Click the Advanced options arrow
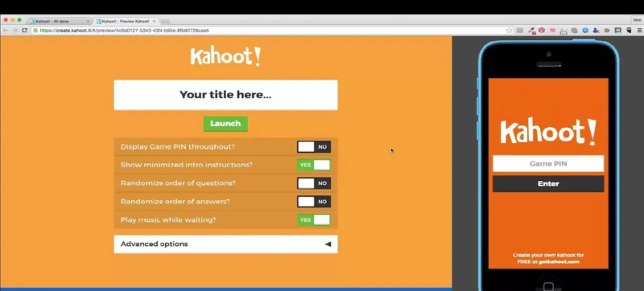 coord(328,244)
